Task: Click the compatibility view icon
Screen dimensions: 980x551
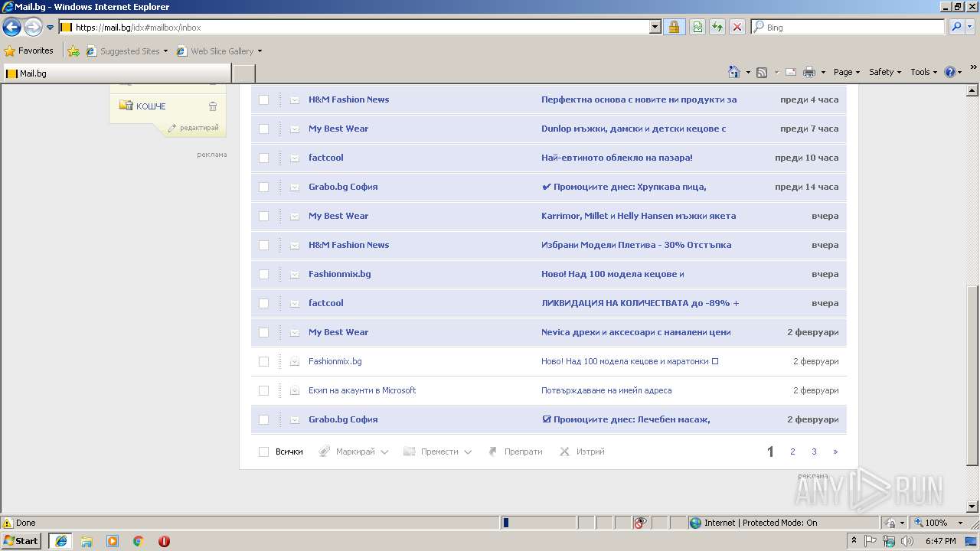Action: pyautogui.click(x=697, y=28)
